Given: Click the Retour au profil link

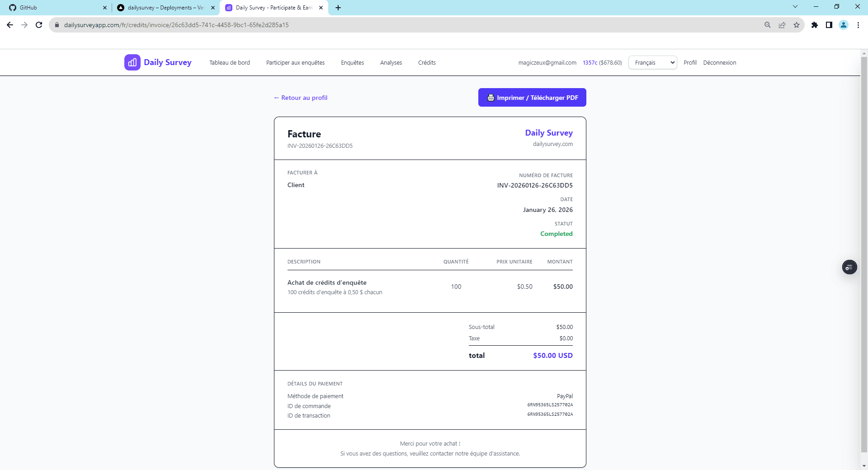Looking at the screenshot, I should point(300,97).
